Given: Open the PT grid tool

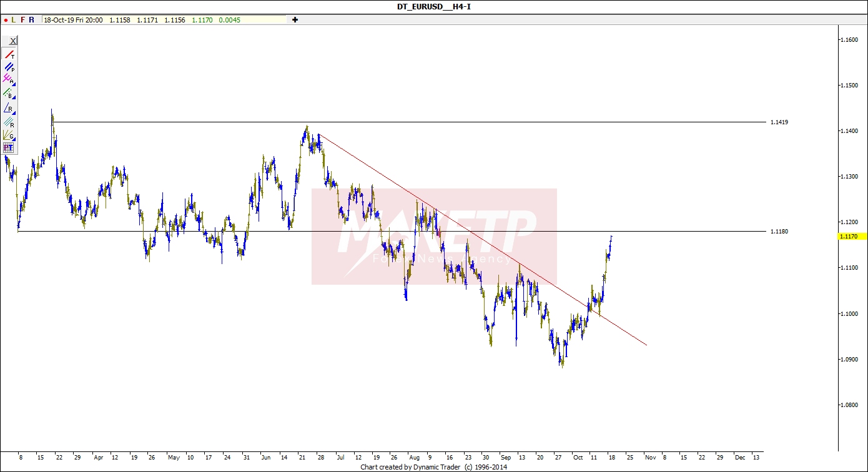Looking at the screenshot, I should tap(9, 147).
